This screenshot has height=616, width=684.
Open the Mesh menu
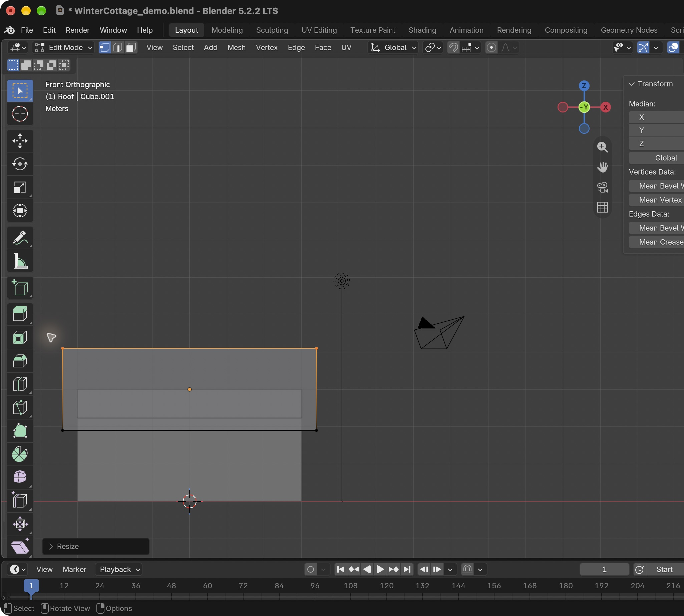[237, 47]
